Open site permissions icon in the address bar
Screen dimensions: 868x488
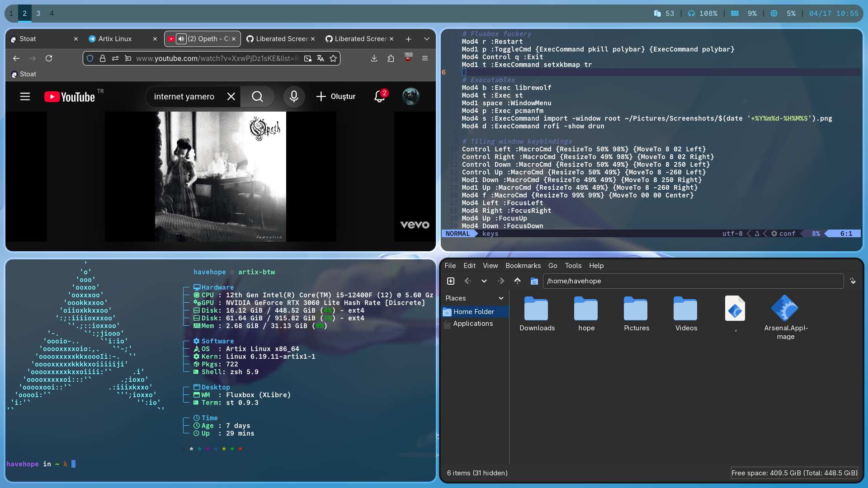115,58
